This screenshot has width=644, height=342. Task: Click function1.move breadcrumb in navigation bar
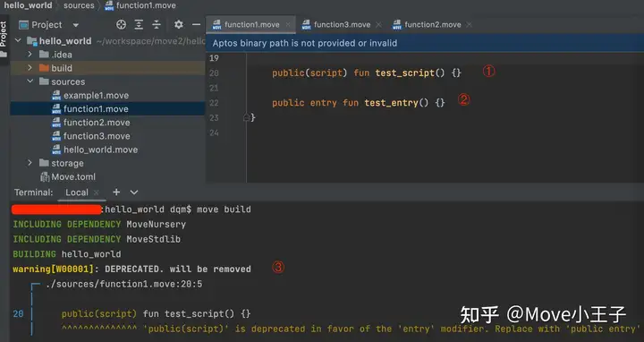140,5
